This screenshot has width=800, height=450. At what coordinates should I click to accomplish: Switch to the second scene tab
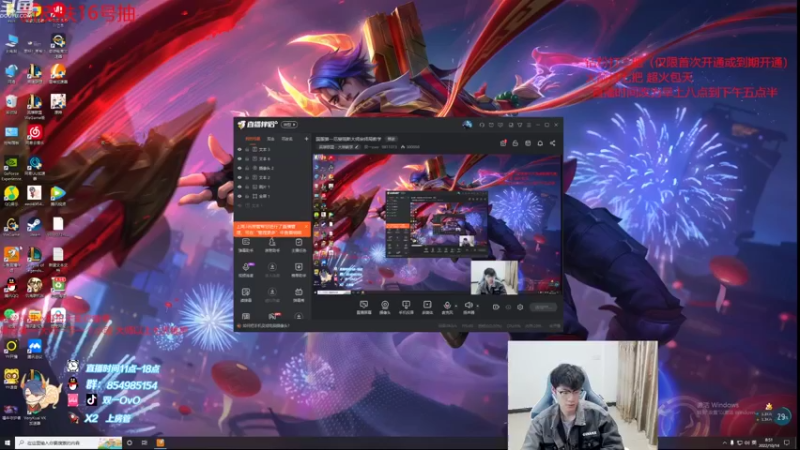click(271, 139)
